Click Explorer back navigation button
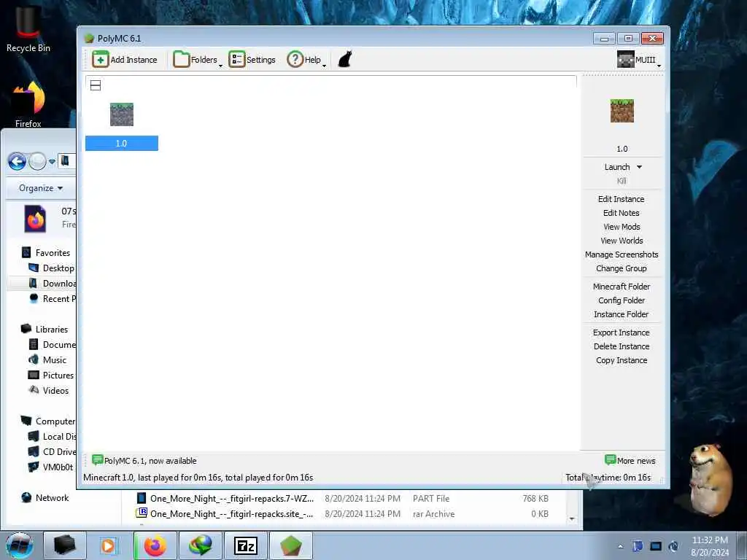The height and width of the screenshot is (560, 747). pyautogui.click(x=18, y=162)
